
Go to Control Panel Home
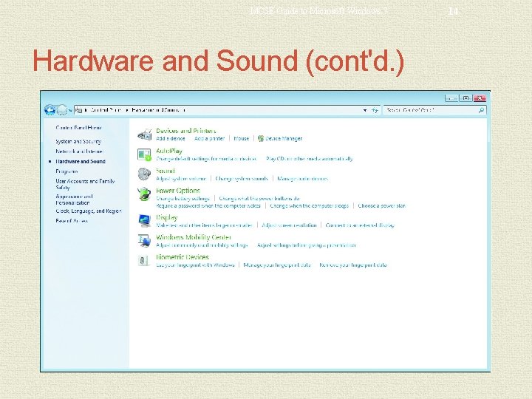click(x=78, y=128)
